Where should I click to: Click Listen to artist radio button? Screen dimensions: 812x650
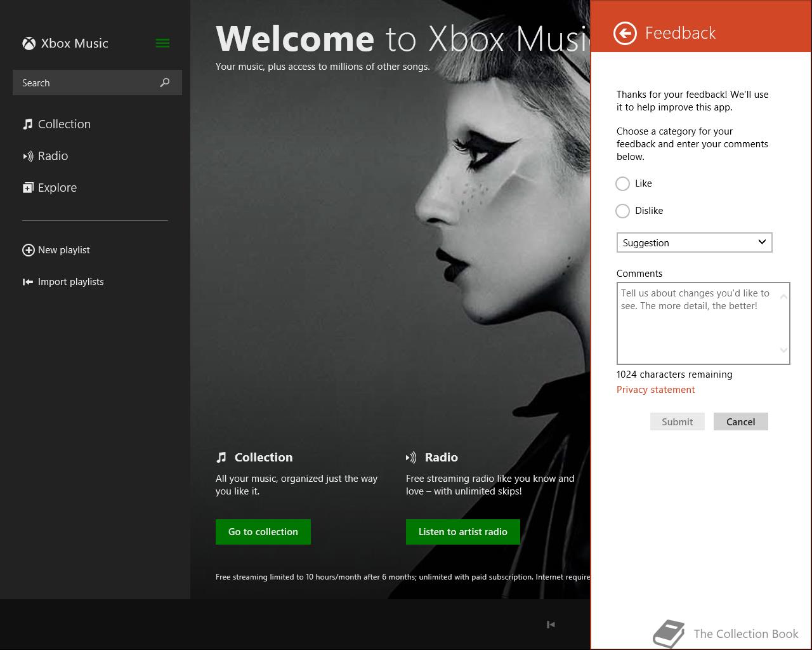[463, 532]
